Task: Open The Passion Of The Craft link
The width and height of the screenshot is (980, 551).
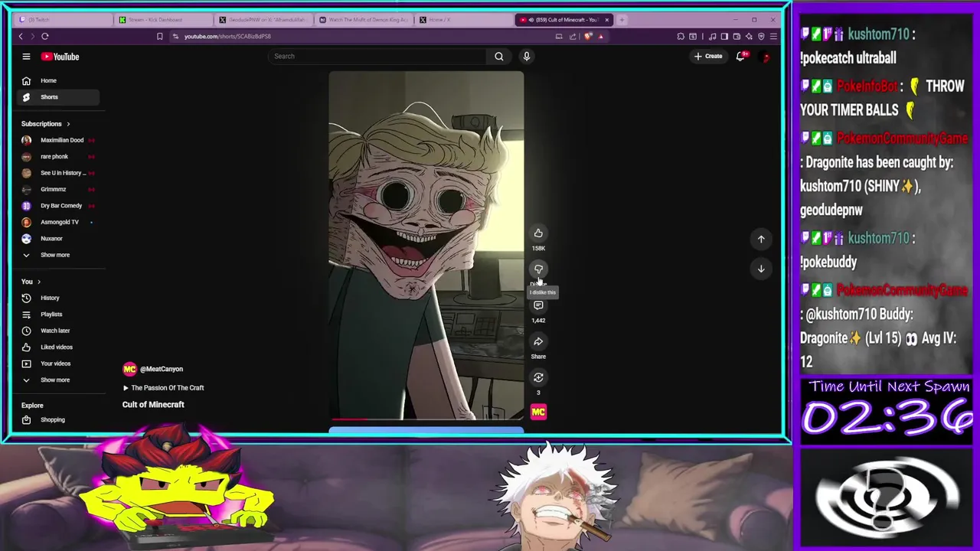Action: click(x=163, y=388)
